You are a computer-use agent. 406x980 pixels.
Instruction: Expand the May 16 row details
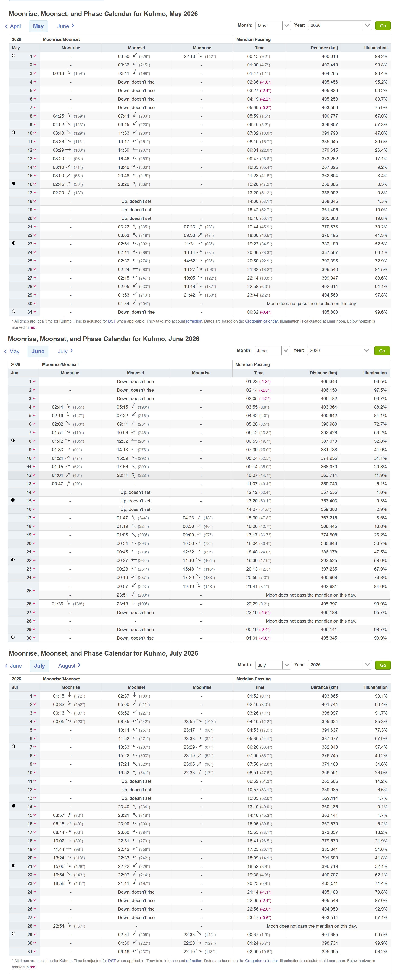point(35,184)
